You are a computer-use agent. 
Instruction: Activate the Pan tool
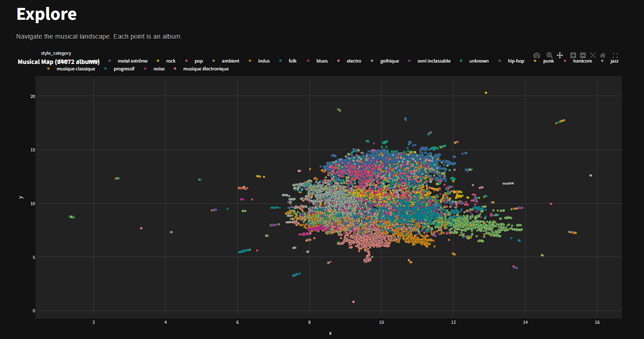point(560,55)
